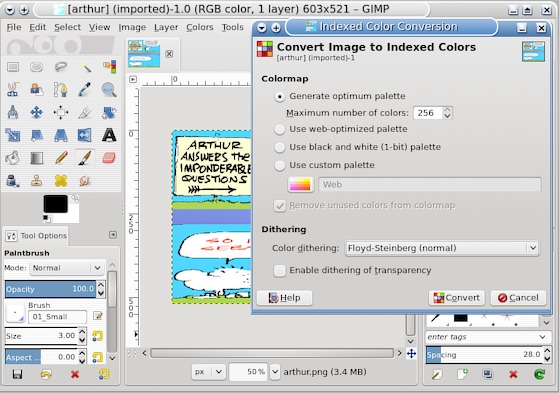This screenshot has width=559, height=393.
Task: Click the create new brush icon
Action: (x=462, y=374)
